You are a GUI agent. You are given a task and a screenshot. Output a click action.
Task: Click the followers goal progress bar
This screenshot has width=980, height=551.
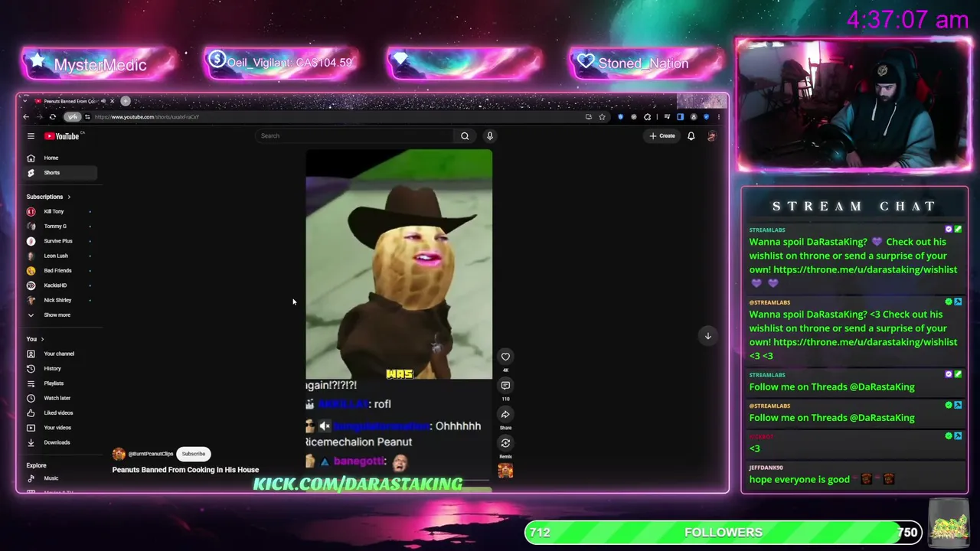pos(724,533)
